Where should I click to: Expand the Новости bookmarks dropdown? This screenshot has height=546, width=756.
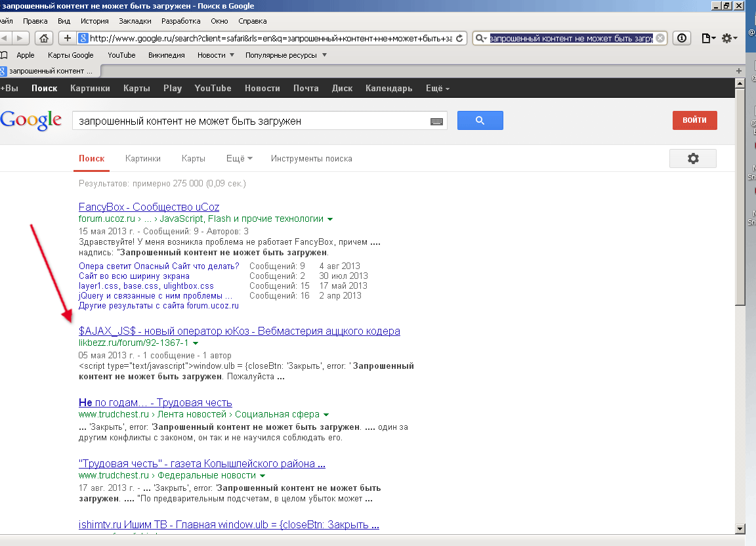coord(232,55)
